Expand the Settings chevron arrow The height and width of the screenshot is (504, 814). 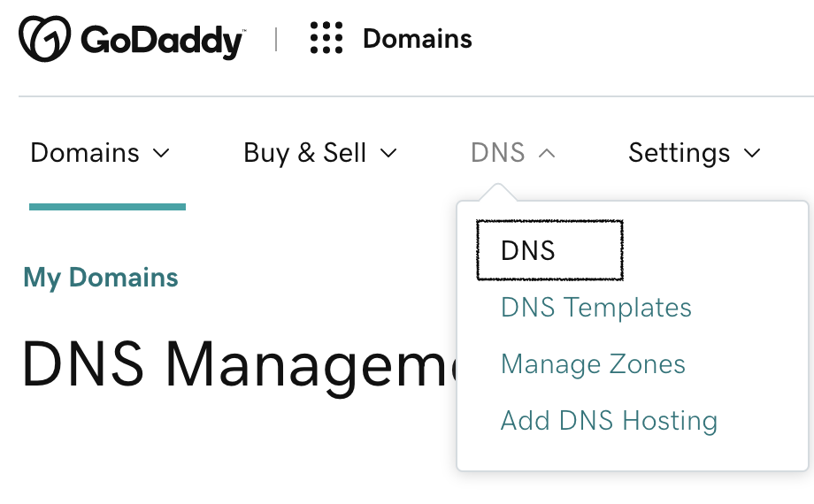[x=752, y=153]
